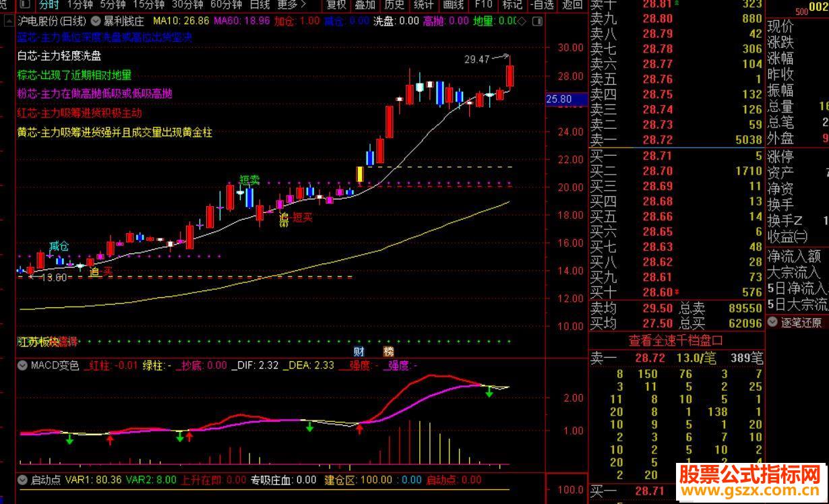829x504 pixels.
Task: Click the 江苏板块 sector label
Action: 38,342
